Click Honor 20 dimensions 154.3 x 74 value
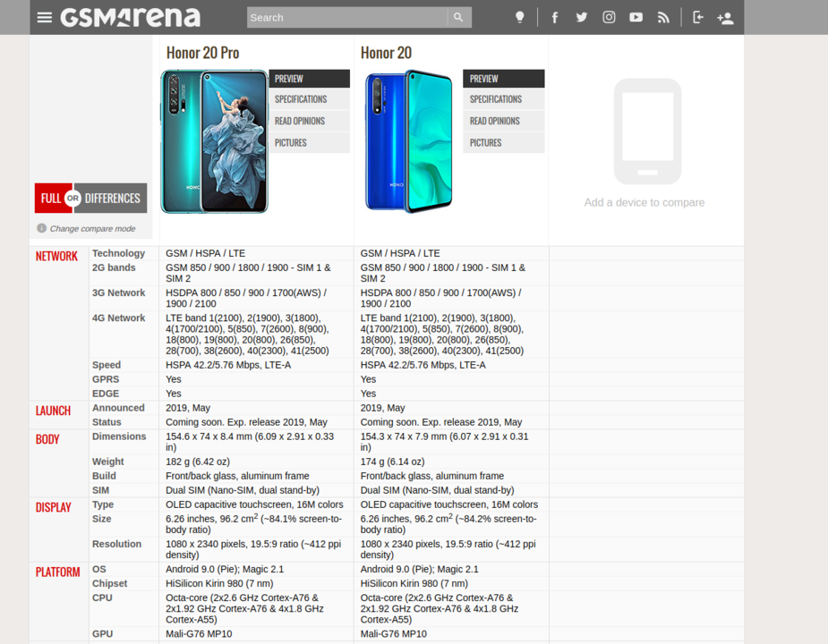This screenshot has width=828, height=644. (445, 442)
